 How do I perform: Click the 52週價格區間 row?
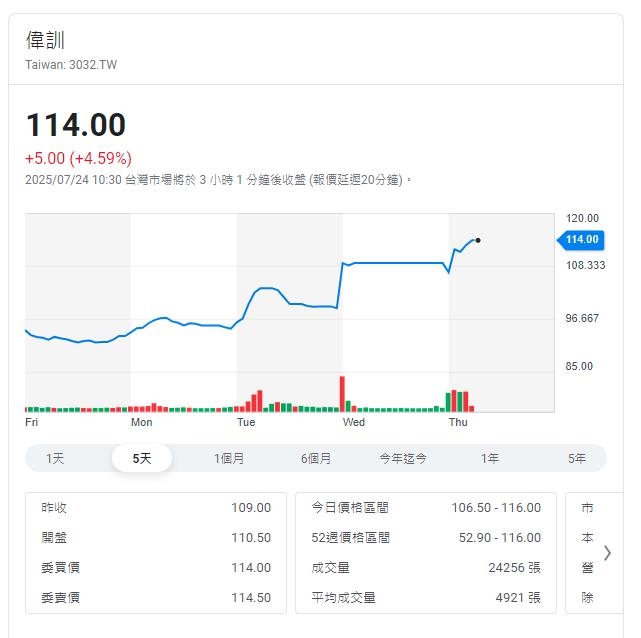point(426,538)
